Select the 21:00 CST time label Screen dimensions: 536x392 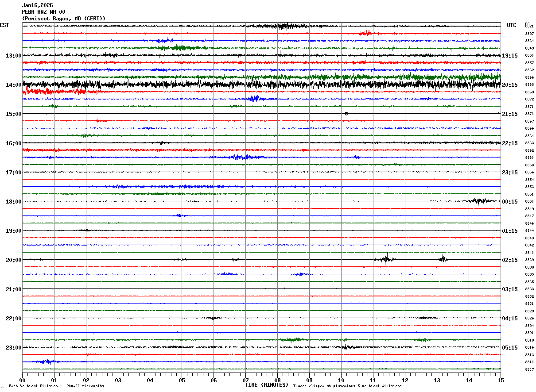point(14,289)
